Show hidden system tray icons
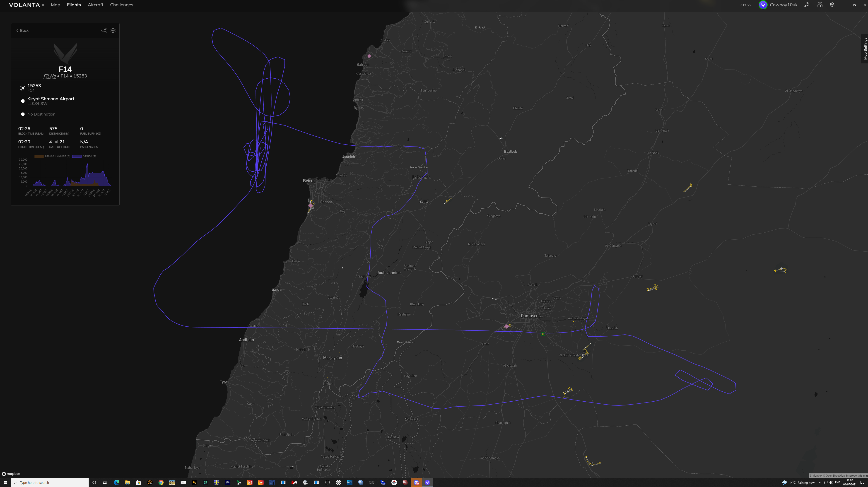The height and width of the screenshot is (487, 868). (820, 483)
